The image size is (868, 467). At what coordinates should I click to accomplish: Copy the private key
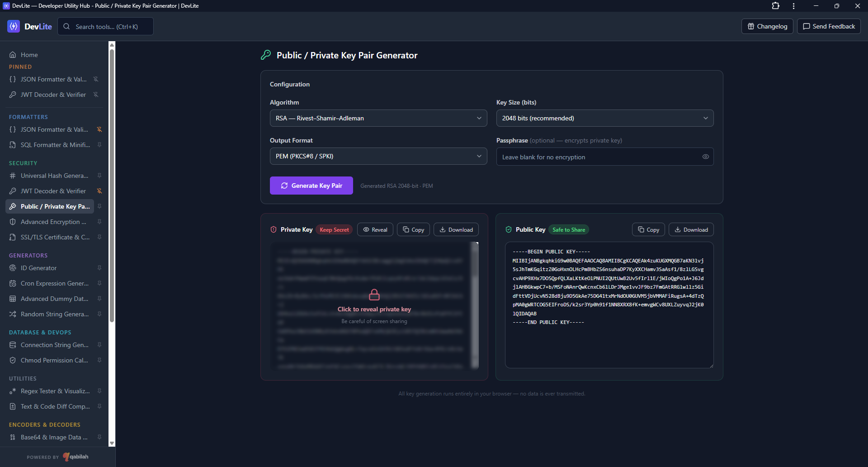tap(413, 229)
